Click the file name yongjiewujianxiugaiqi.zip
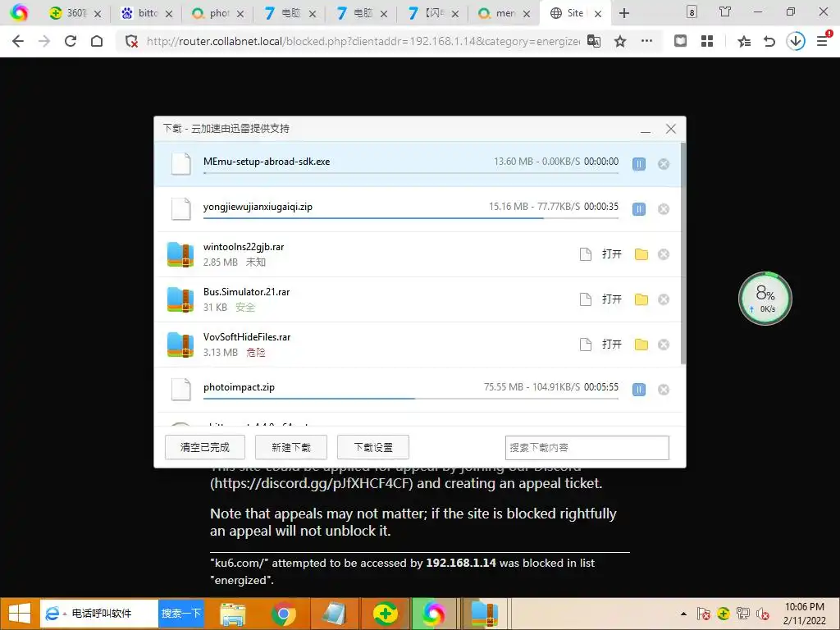 [x=258, y=207]
